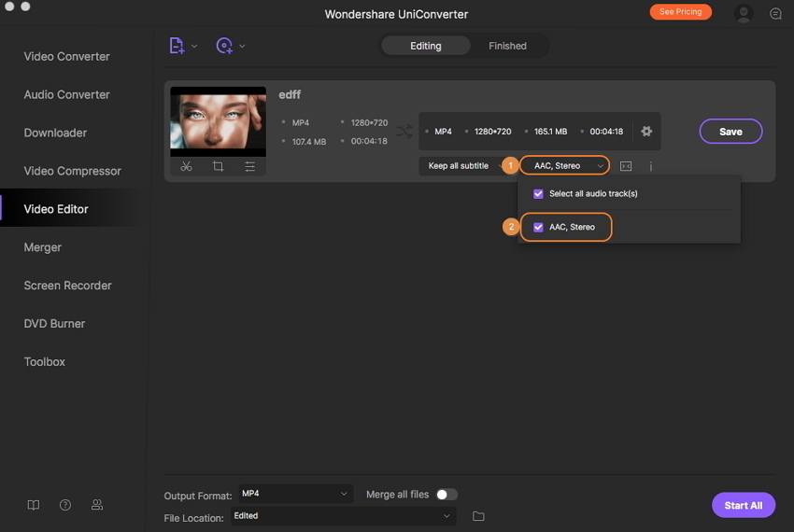Select Video Editor in sidebar
This screenshot has height=532, width=794.
click(x=56, y=209)
